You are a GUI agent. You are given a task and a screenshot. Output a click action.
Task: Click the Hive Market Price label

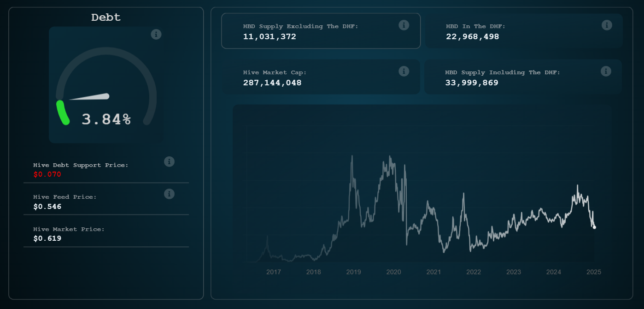point(69,229)
